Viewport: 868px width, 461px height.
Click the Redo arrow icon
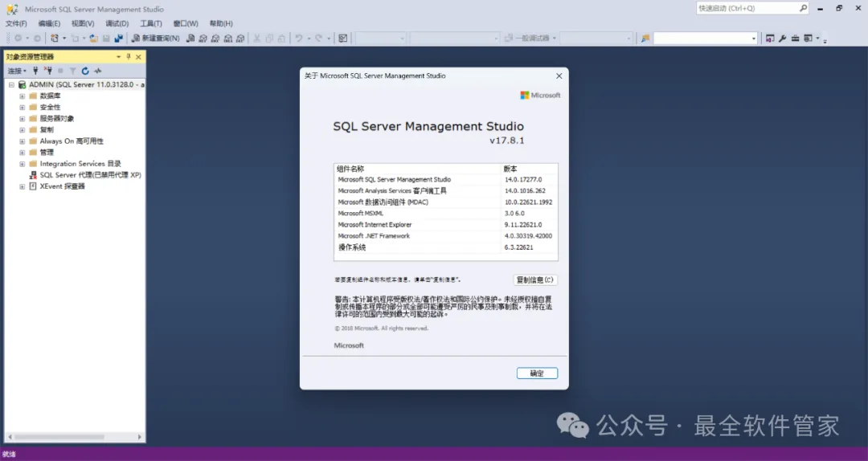click(318, 39)
